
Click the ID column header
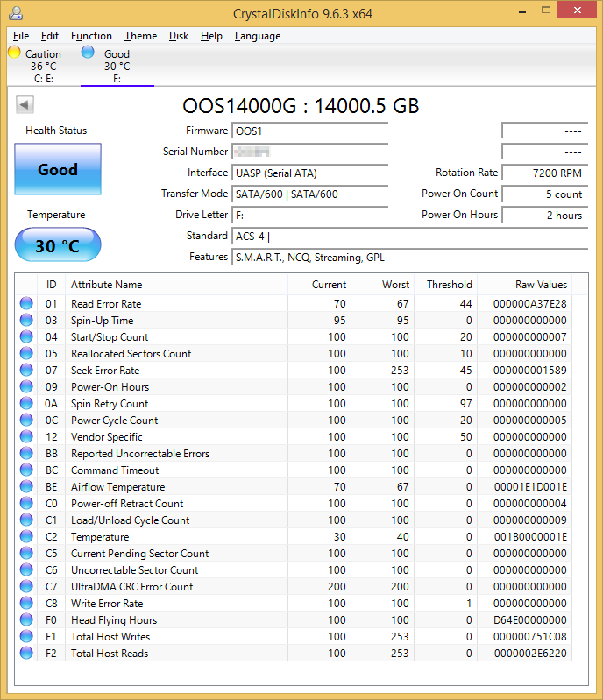pos(51,285)
